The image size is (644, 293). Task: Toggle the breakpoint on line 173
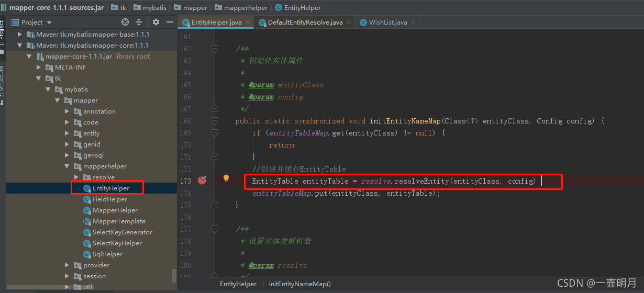click(x=202, y=181)
